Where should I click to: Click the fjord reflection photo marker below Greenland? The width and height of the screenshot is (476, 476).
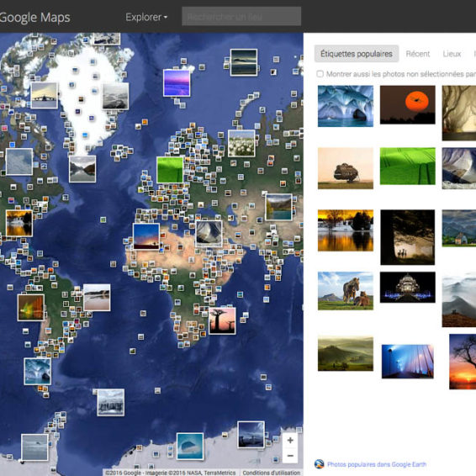click(82, 169)
